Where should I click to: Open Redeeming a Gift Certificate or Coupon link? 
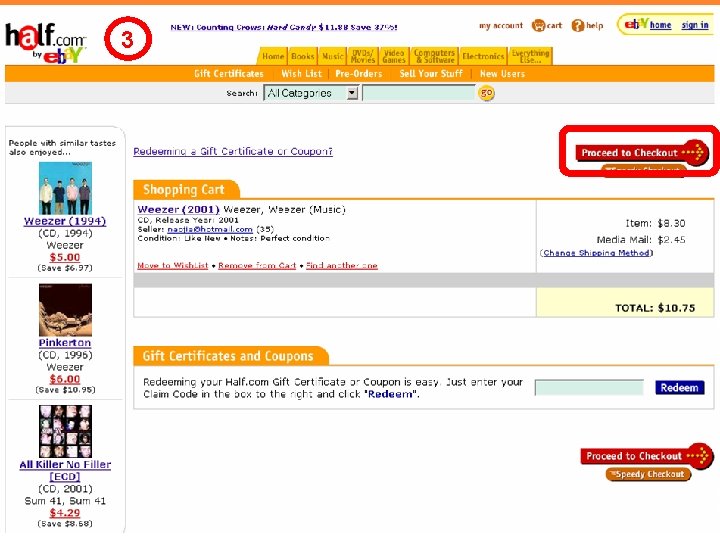233,151
